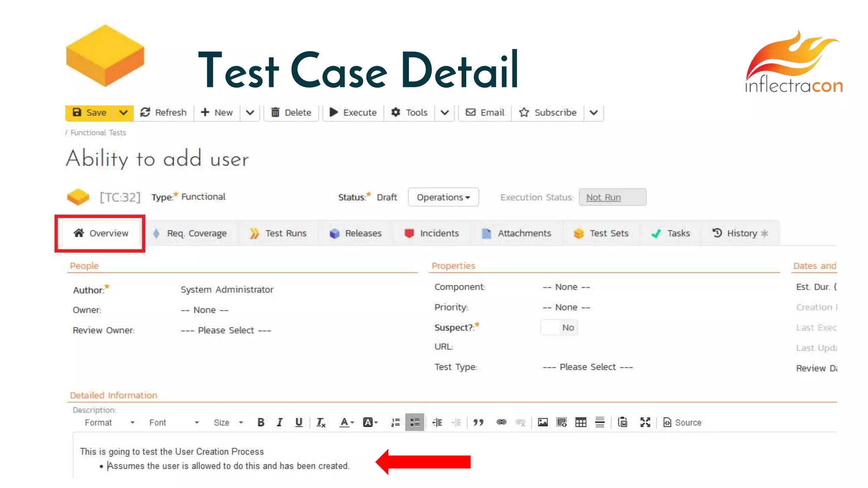
Task: Follow the Functional Tests breadcrumb link
Action: (98, 133)
